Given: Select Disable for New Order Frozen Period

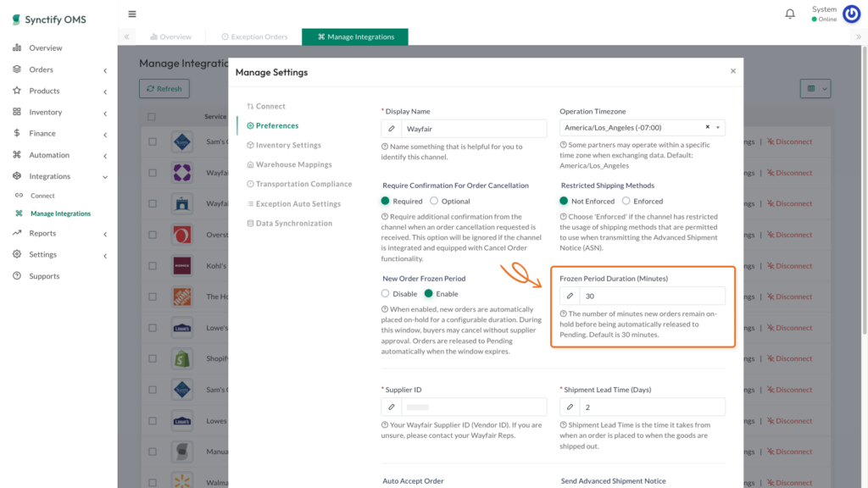Looking at the screenshot, I should click(386, 294).
